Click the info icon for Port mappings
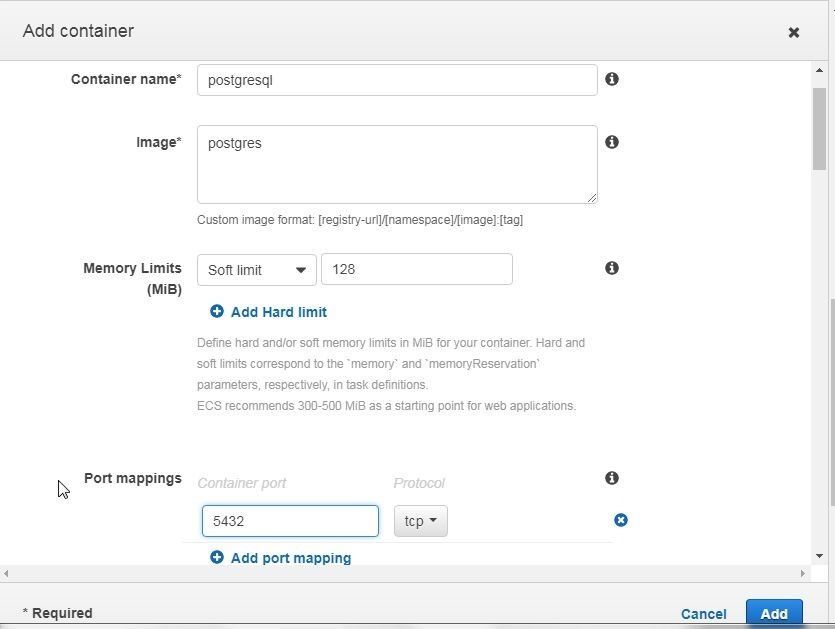835x629 pixels. (612, 478)
